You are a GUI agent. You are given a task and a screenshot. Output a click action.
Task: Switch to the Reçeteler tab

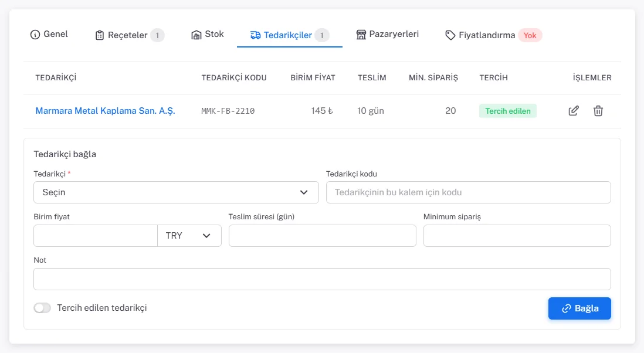coord(130,35)
